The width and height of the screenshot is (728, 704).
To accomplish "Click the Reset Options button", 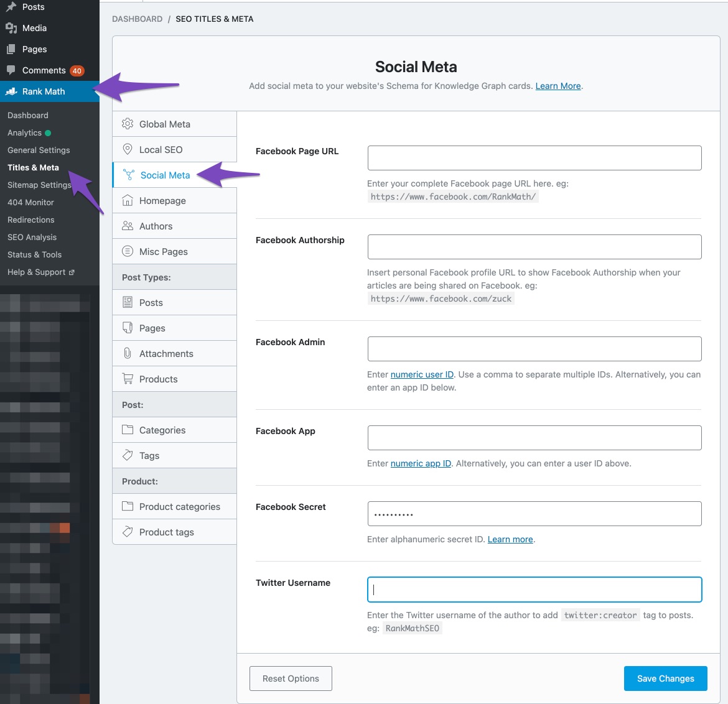I will (291, 679).
